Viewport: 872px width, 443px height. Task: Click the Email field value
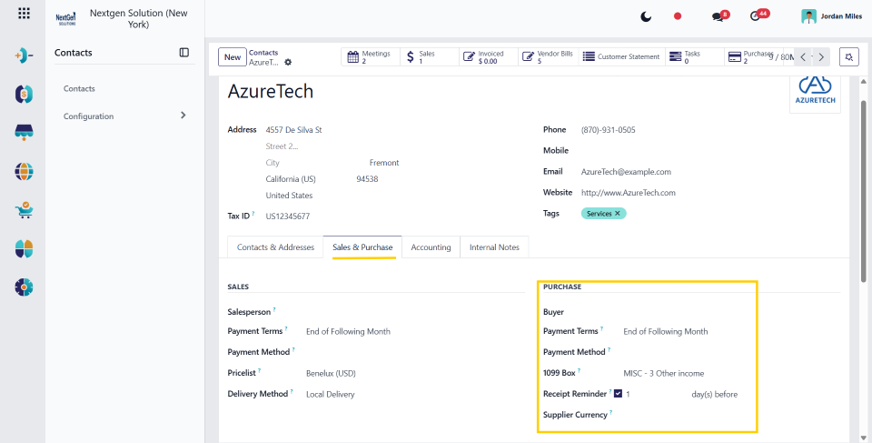626,172
